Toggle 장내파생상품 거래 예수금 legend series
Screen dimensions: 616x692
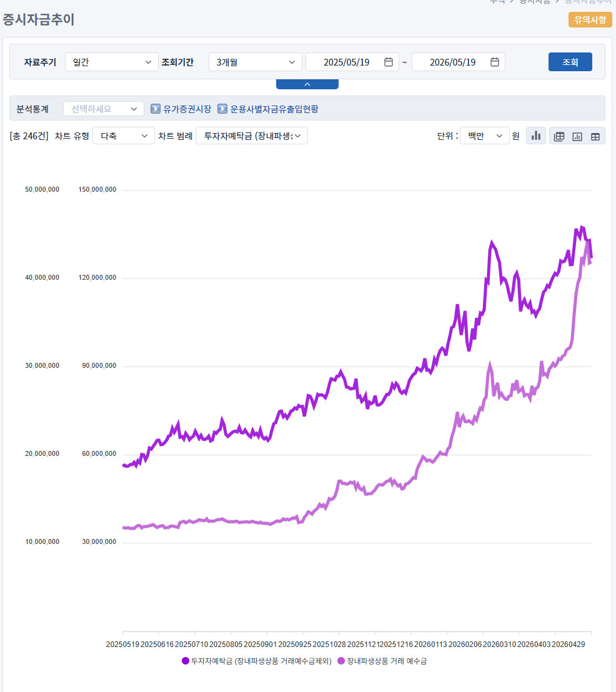point(382,661)
